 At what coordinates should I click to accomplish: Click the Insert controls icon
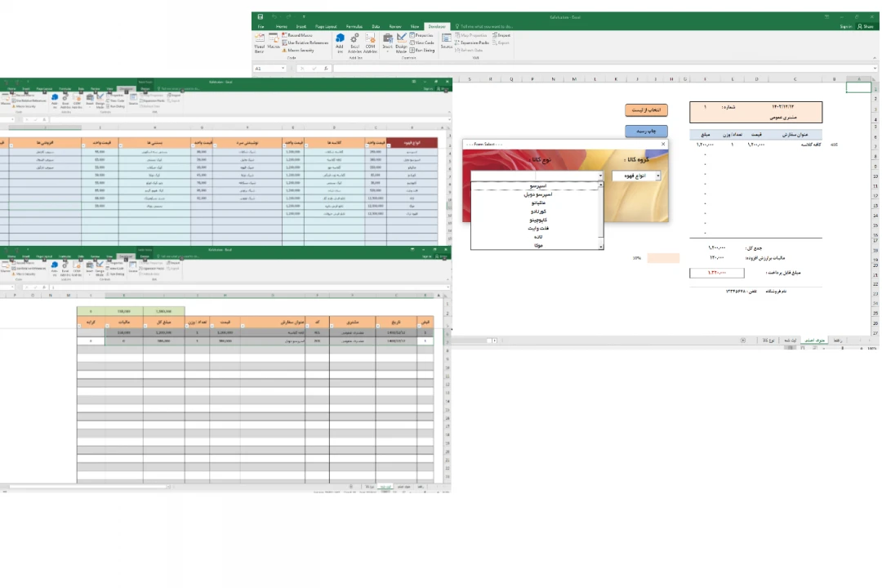[x=388, y=42]
